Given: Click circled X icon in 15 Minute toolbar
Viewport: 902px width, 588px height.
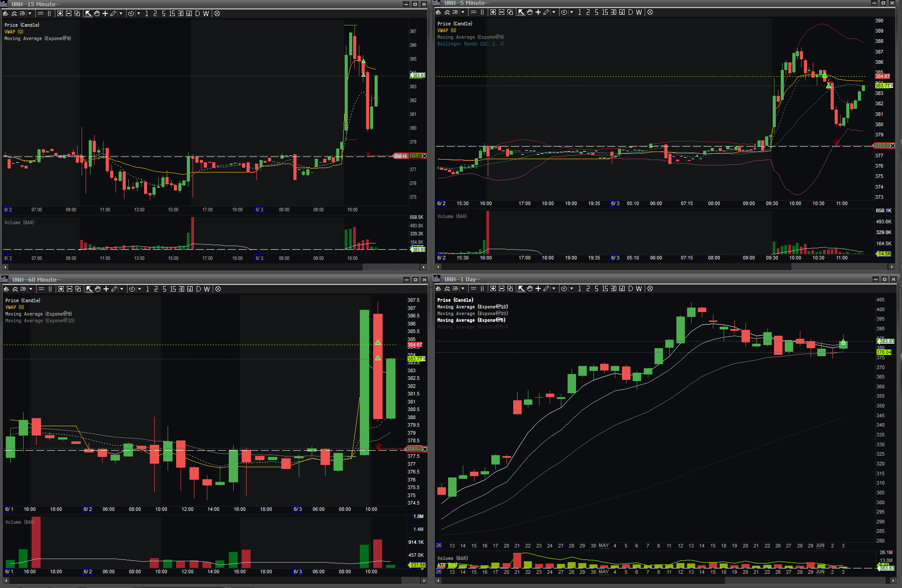Looking at the screenshot, I should (x=217, y=13).
